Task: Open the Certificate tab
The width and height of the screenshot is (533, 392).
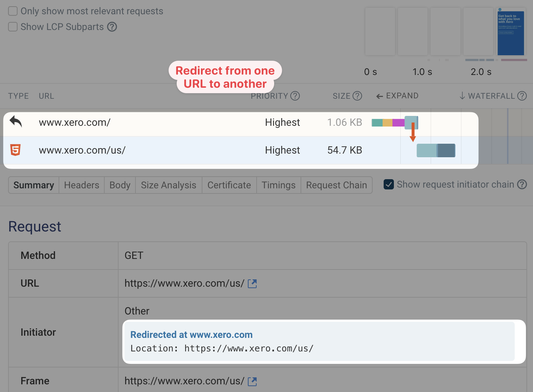Action: tap(229, 185)
